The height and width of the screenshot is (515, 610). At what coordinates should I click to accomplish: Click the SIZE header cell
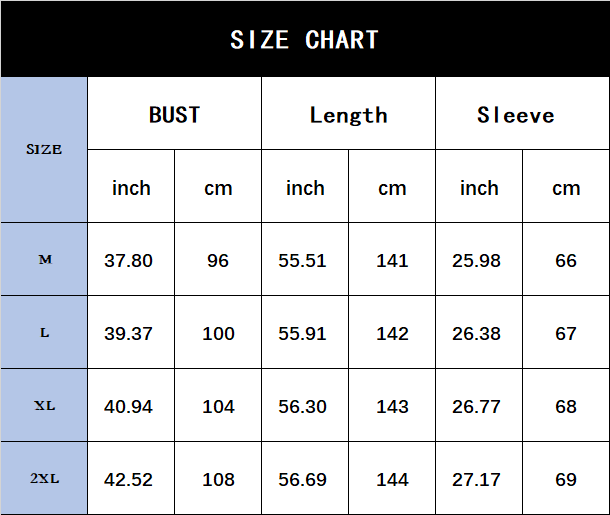pyautogui.click(x=44, y=150)
